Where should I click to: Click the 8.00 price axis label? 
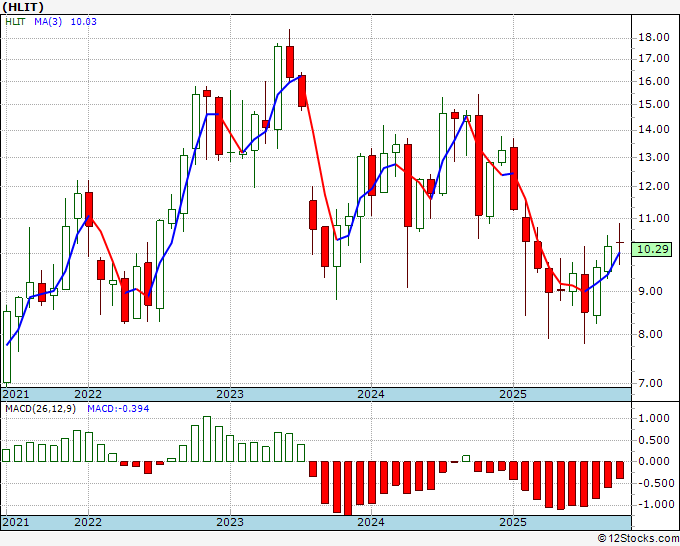tap(651, 334)
